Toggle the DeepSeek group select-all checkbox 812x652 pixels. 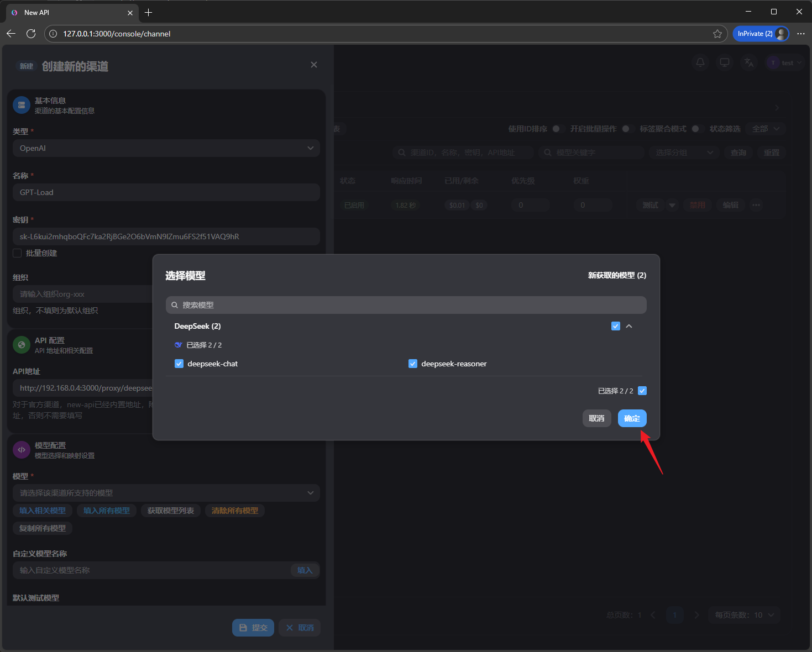(616, 326)
